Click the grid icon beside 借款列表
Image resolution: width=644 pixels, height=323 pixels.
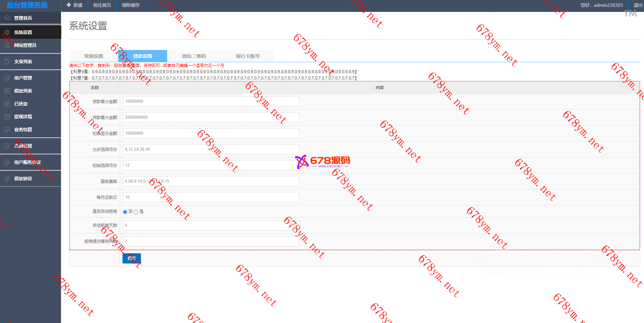pos(7,91)
